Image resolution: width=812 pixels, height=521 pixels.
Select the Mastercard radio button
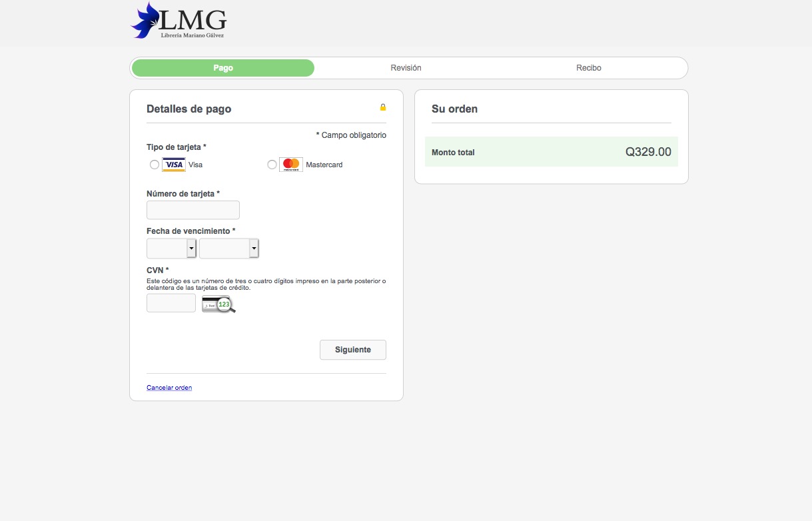pyautogui.click(x=272, y=165)
